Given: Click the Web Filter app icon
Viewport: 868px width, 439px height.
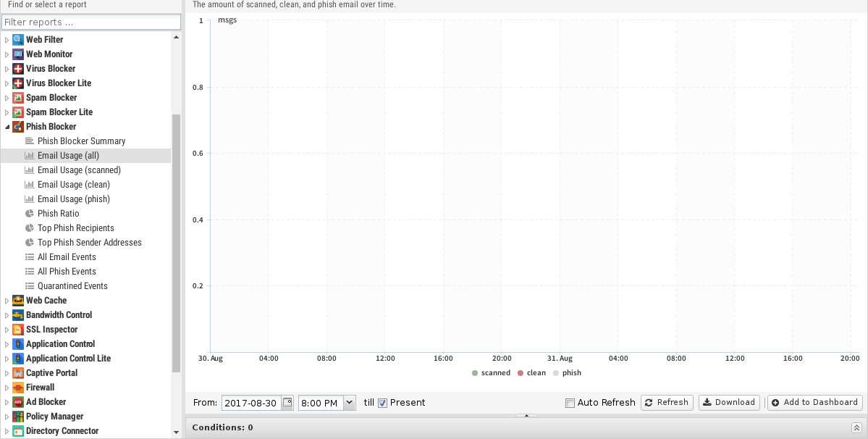Looking at the screenshot, I should tap(18, 40).
